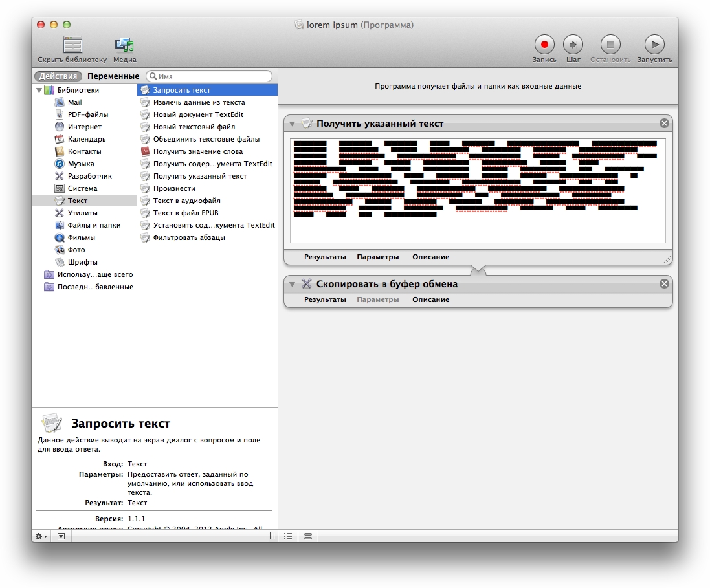Collapse the Библиотеки tree

[x=39, y=90]
